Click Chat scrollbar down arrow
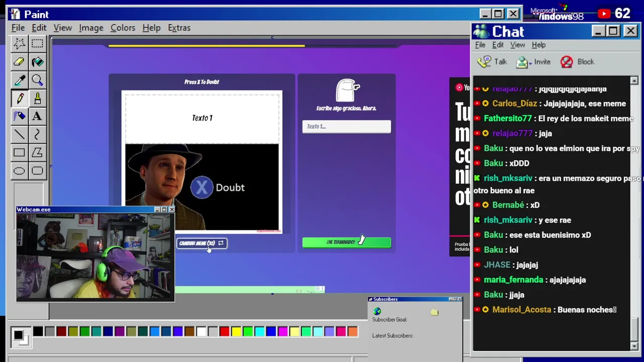Viewport: 644px width, 362px height. click(x=634, y=346)
